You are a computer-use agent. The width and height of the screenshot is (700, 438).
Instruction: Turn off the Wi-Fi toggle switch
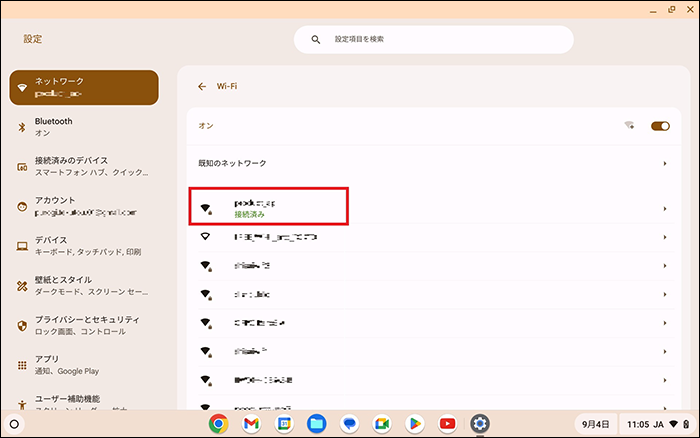pos(659,126)
